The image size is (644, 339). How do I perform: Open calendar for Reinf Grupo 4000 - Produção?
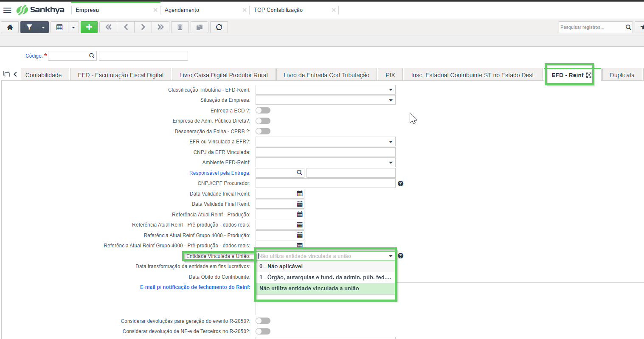300,235
